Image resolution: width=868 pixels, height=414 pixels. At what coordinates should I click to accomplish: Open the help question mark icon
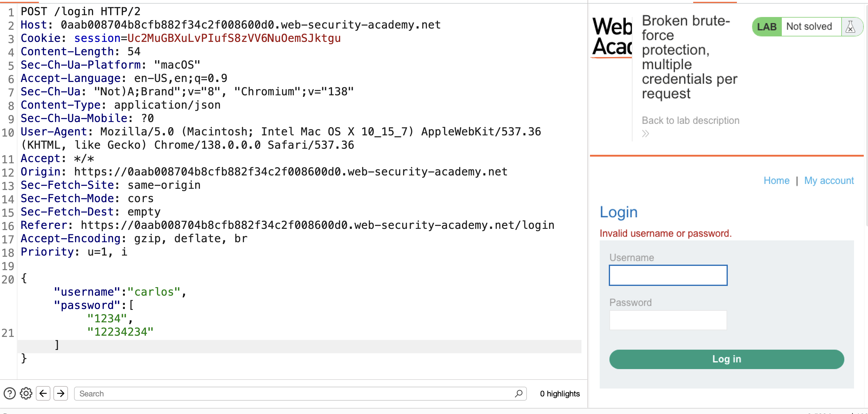click(x=9, y=393)
